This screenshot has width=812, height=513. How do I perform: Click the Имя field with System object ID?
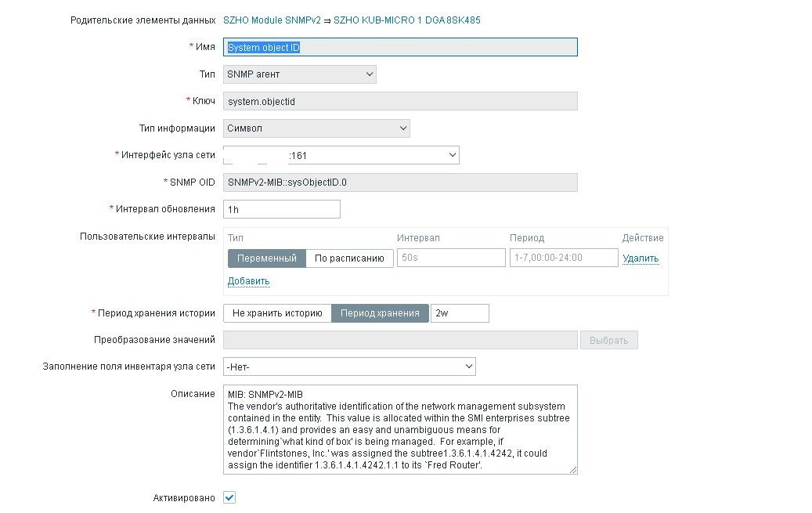click(400, 48)
